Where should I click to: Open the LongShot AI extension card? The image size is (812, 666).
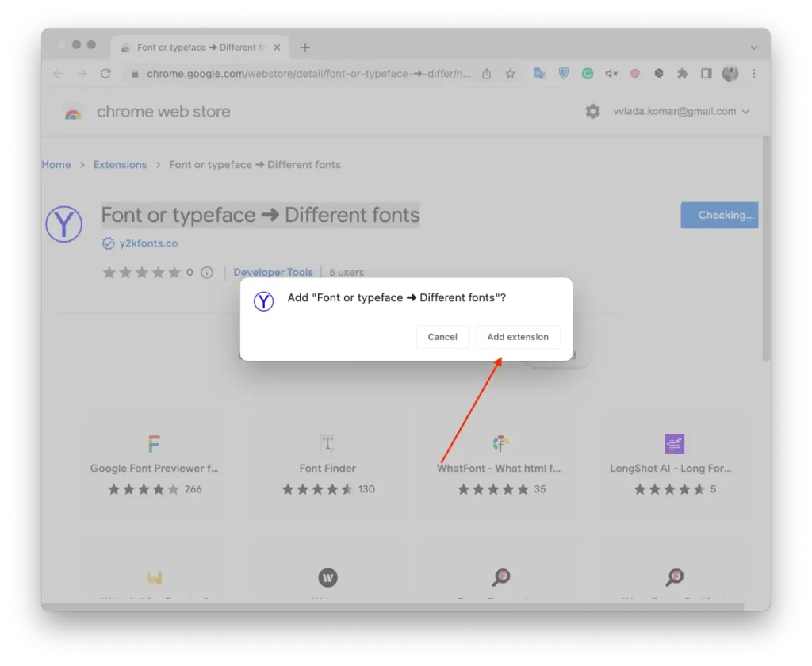[x=675, y=465]
